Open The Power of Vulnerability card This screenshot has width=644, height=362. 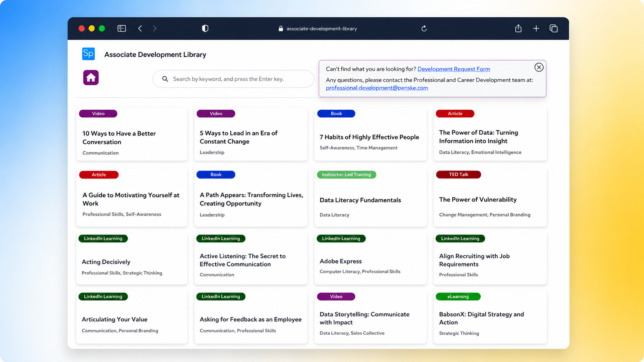point(490,197)
